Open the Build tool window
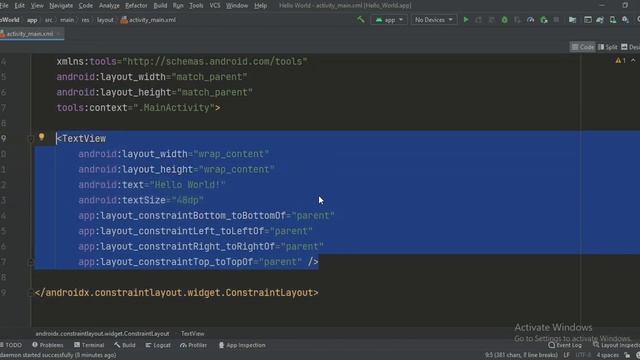 click(x=125, y=345)
